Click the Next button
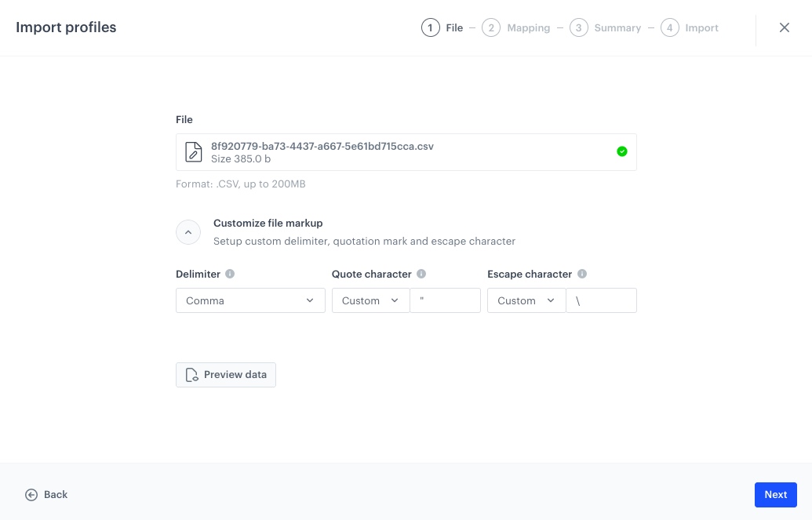This screenshot has height=520, width=812. 775,494
